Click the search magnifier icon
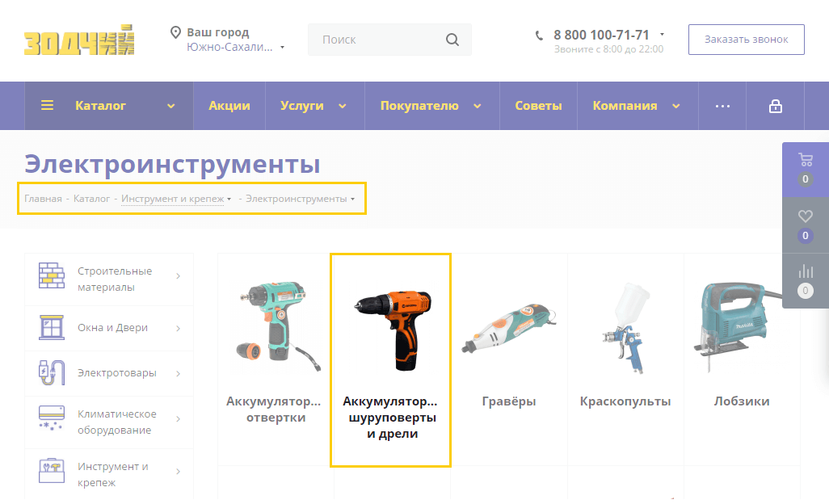Screen dimensions: 829x504 (452, 40)
